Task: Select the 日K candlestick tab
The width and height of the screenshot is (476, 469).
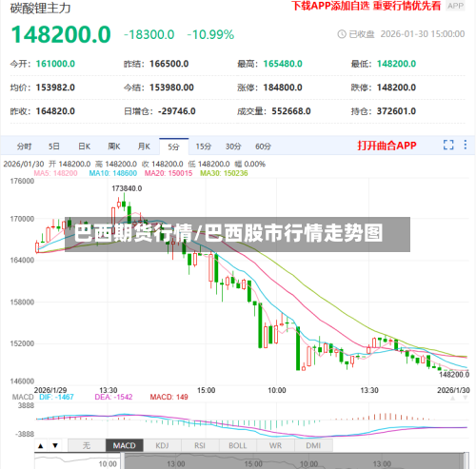Action: coord(85,147)
